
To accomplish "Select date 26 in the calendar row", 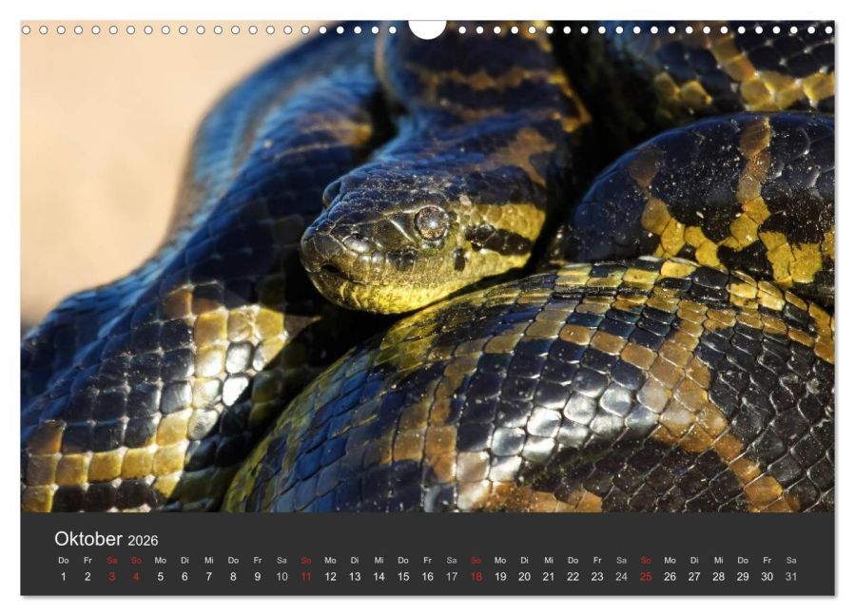I will coord(670,577).
